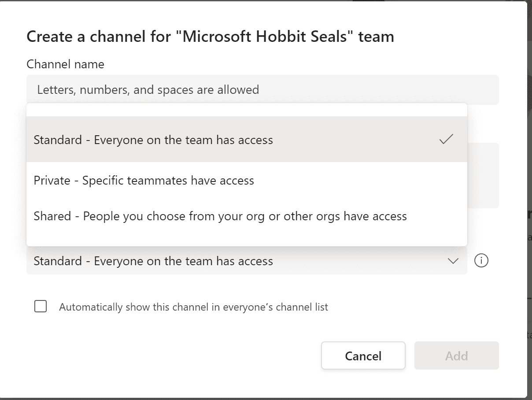The width and height of the screenshot is (532, 400).
Task: Click the blank strip below the Shared option
Action: point(247,240)
